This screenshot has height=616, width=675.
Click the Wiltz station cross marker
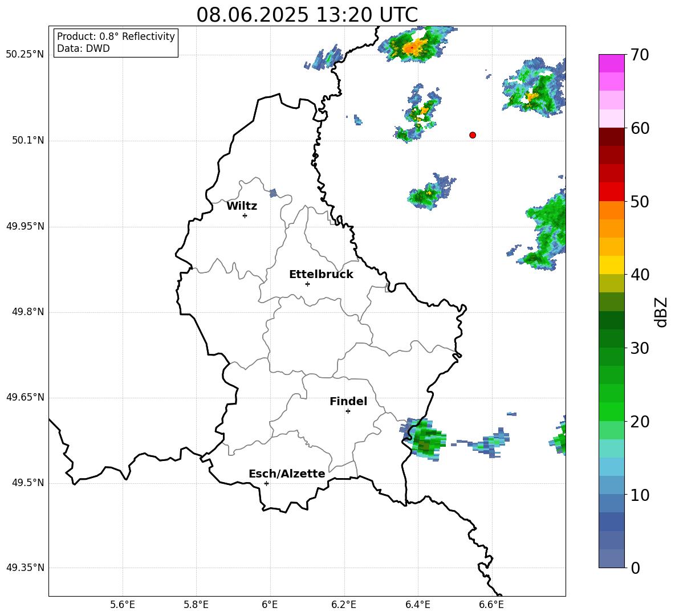245,215
